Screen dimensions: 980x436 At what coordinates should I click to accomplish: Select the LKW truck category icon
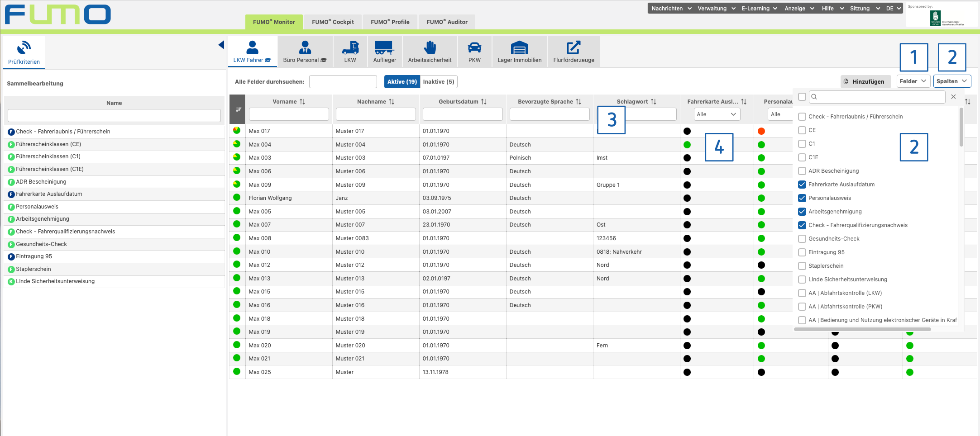[x=350, y=47]
